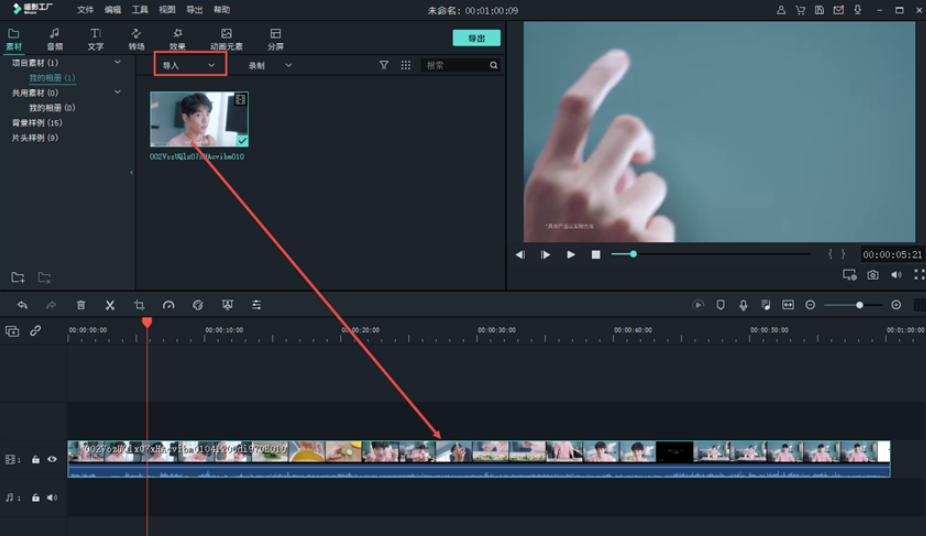
Task: Click the green 导出 (Export) button
Action: [476, 38]
